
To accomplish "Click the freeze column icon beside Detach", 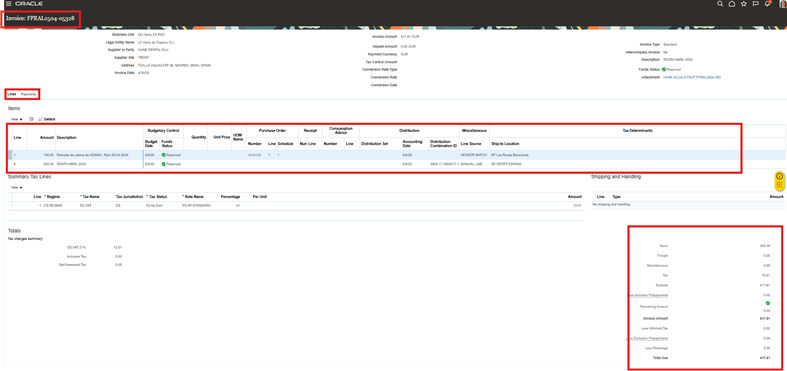I will [32, 119].
